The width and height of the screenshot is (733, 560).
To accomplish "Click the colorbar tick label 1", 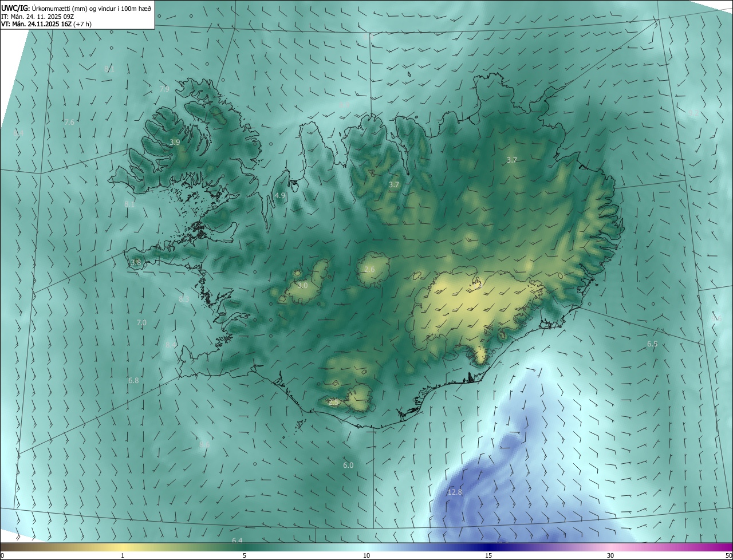I will 123,556.
